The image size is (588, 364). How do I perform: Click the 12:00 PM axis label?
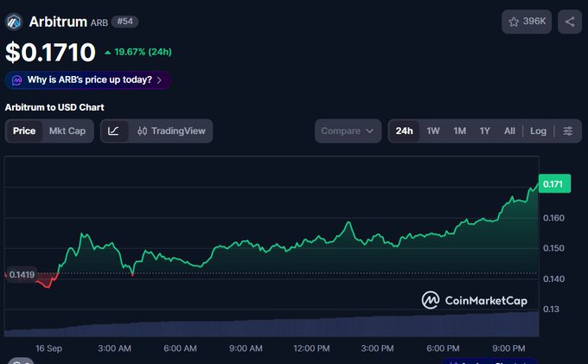(x=311, y=348)
